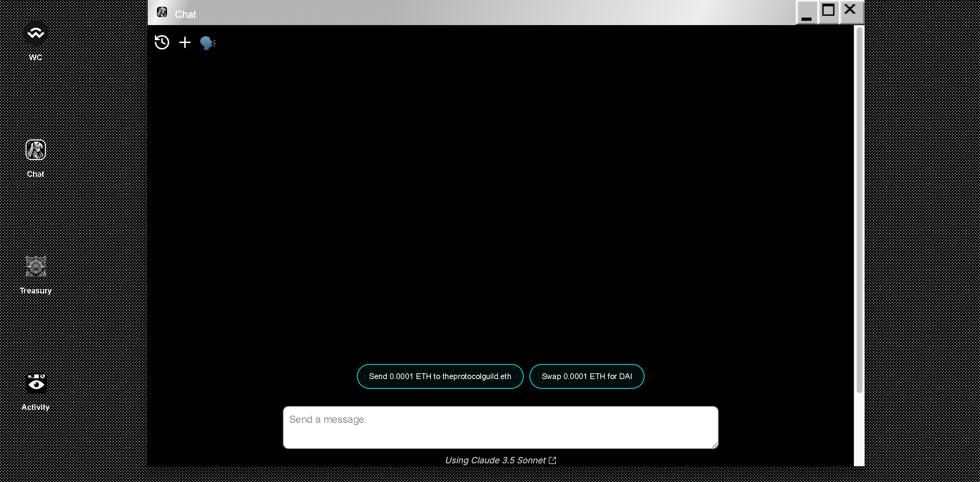
Task: Enable the new conversation toggle
Action: click(185, 42)
